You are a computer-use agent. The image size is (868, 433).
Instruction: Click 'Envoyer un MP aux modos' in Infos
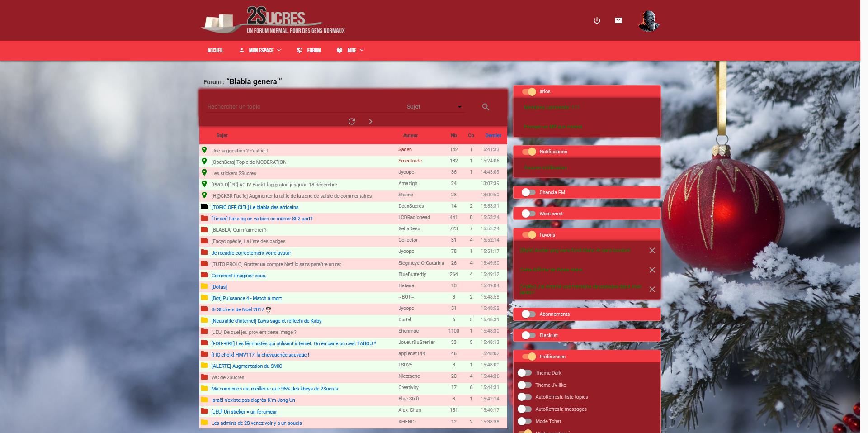[553, 127]
